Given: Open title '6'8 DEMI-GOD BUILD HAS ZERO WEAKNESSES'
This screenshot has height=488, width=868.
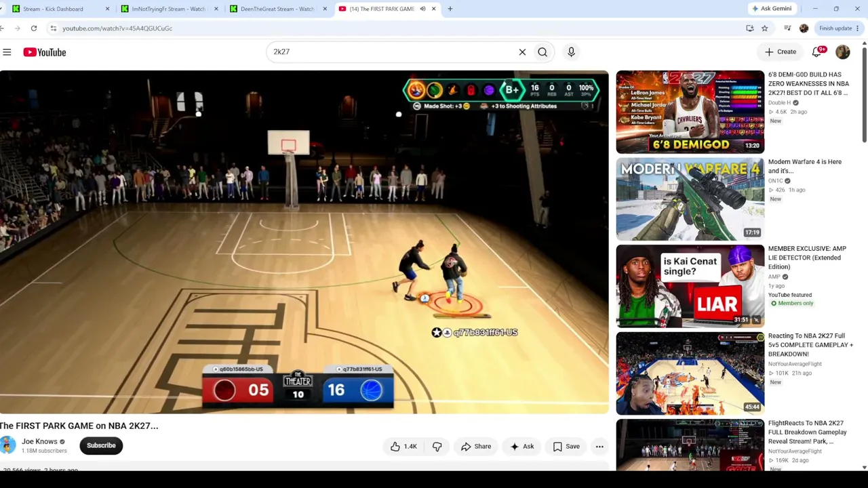Looking at the screenshot, I should (808, 83).
